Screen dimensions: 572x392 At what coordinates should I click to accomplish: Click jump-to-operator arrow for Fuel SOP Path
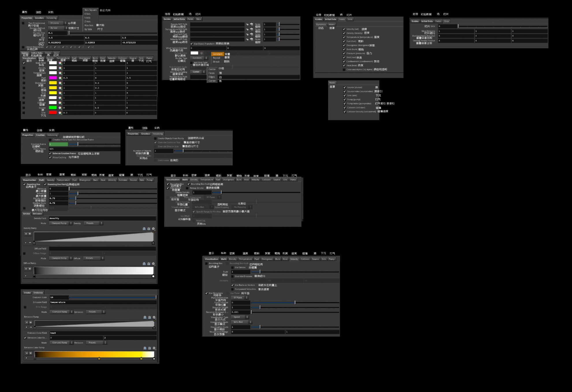click(247, 34)
